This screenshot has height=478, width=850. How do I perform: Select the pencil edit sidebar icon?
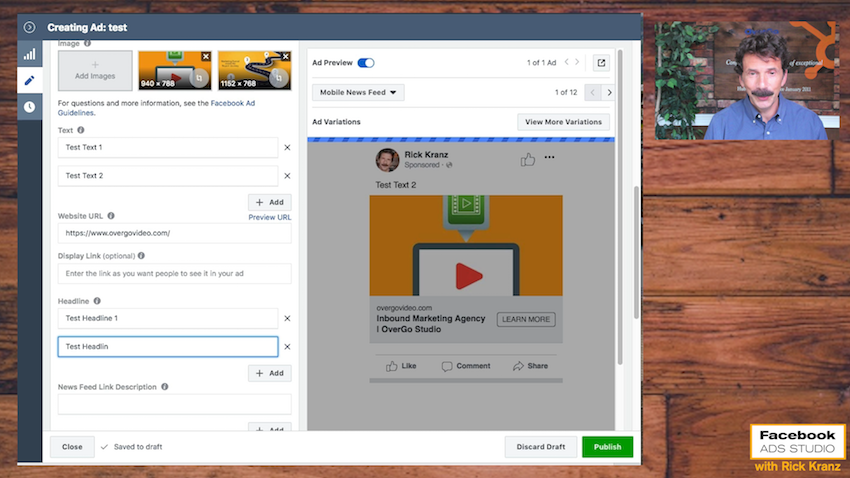pyautogui.click(x=29, y=80)
